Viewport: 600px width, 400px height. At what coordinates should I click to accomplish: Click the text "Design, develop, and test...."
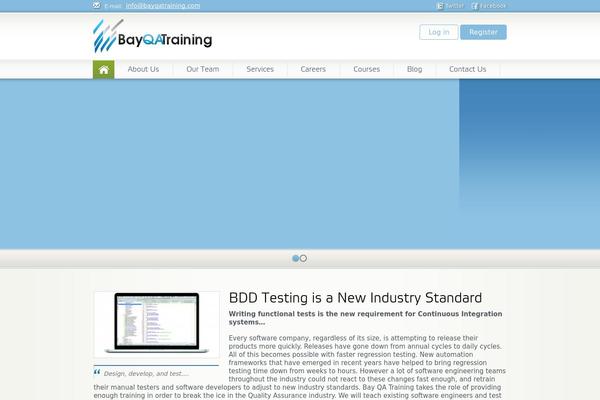click(x=146, y=374)
